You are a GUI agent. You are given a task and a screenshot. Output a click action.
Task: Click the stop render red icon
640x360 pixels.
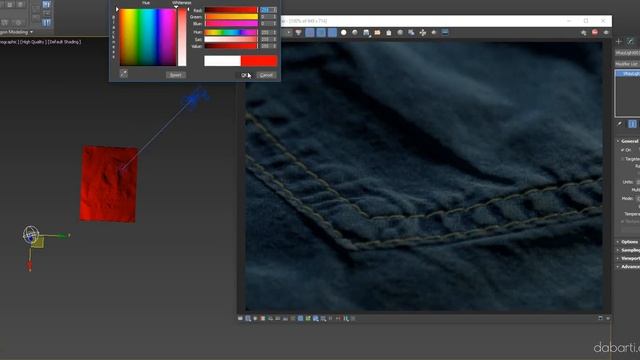click(x=595, y=32)
